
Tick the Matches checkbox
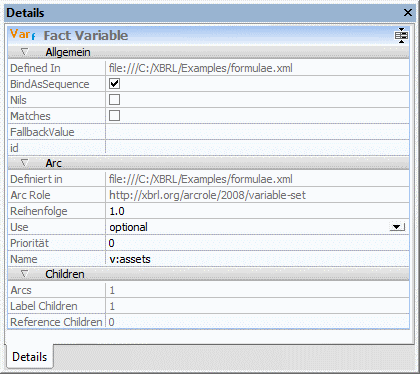coord(114,116)
